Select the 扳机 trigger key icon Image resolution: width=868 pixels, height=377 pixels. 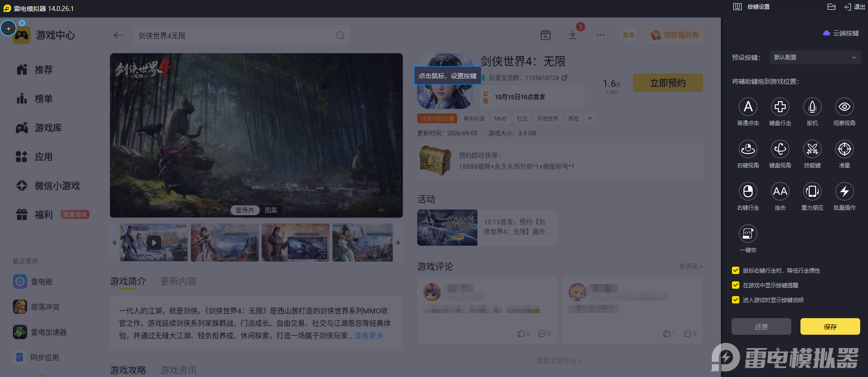click(x=812, y=107)
